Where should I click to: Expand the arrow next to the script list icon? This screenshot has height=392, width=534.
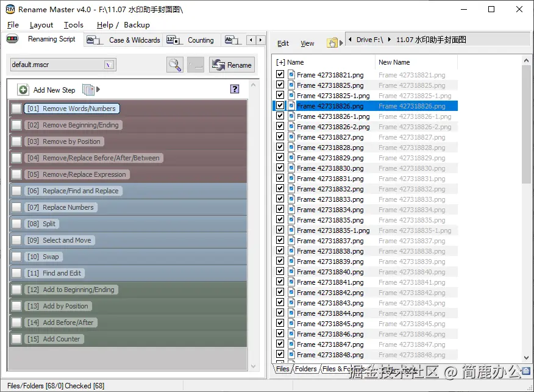coord(98,89)
